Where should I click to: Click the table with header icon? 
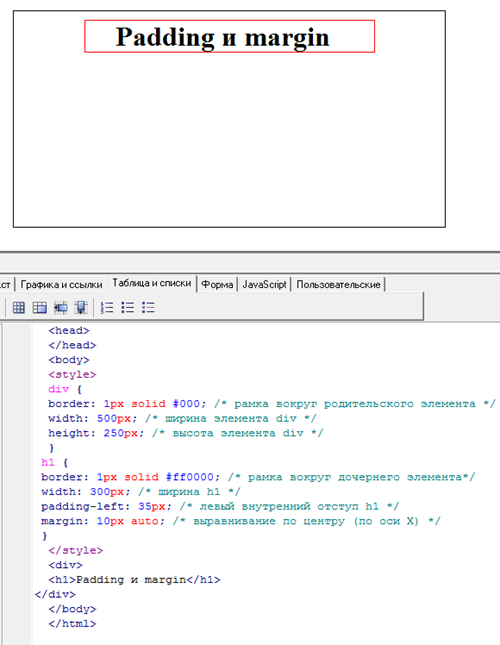pyautogui.click(x=39, y=307)
